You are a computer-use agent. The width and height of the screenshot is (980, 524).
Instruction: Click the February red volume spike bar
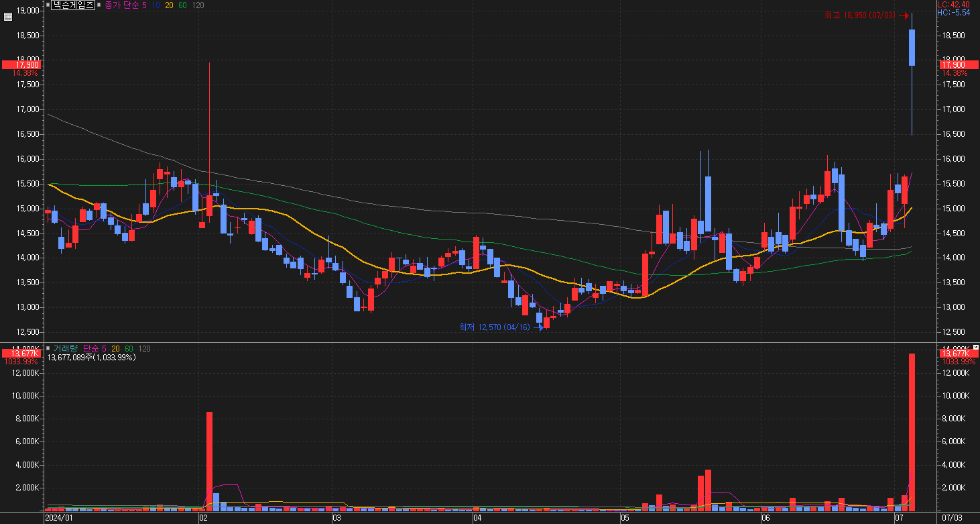coord(209,462)
